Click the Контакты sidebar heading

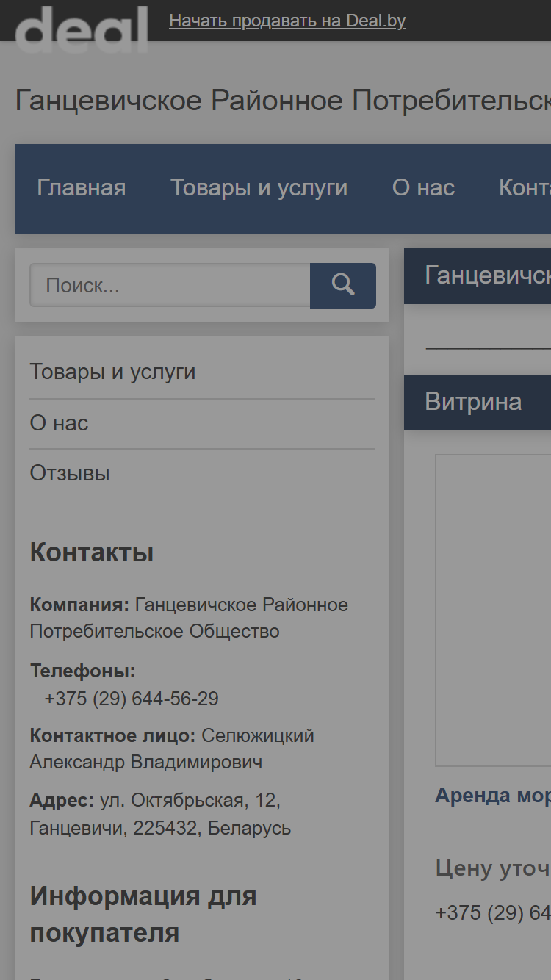(92, 552)
